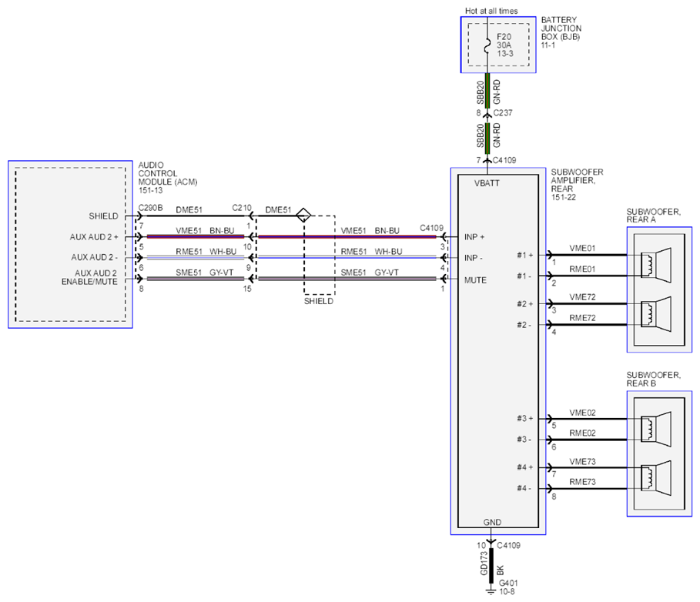Image resolution: width=700 pixels, height=602 pixels.
Task: Select the bottom speaker in Subwoofer Rear A
Action: [656, 314]
